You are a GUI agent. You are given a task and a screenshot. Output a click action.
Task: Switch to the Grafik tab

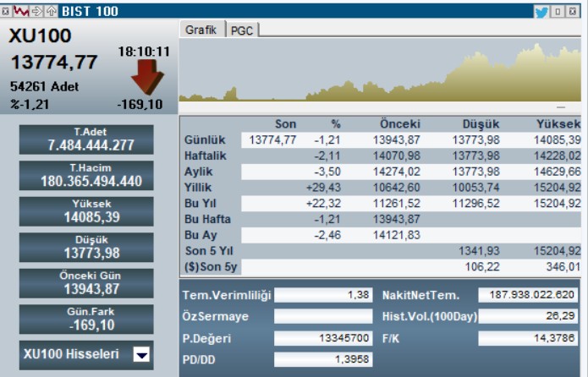coord(201,30)
